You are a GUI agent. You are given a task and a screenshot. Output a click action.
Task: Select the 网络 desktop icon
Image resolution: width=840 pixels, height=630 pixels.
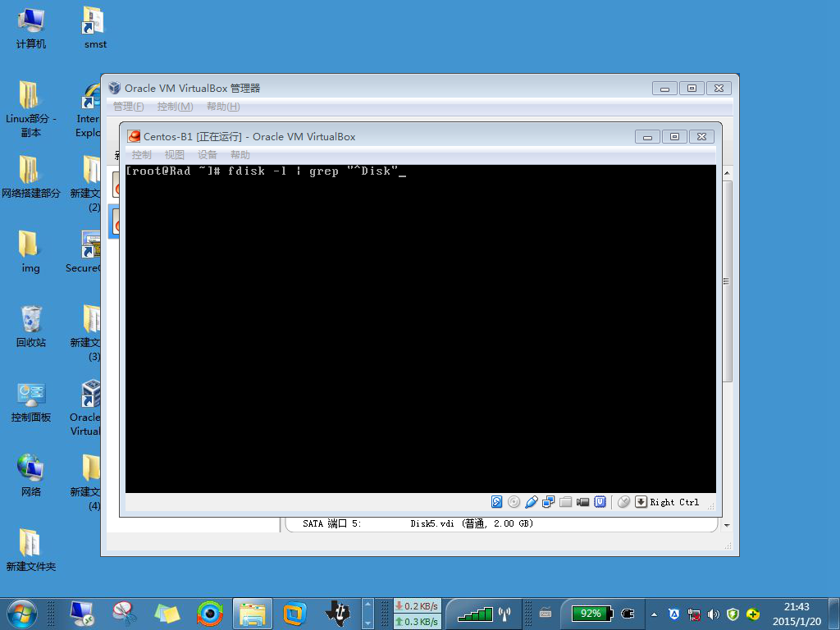click(30, 476)
